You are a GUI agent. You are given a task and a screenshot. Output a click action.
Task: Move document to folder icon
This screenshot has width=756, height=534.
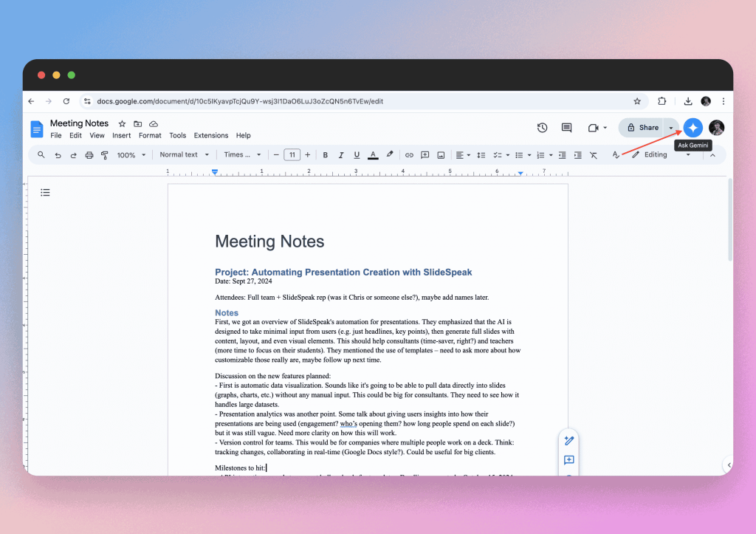tap(138, 124)
